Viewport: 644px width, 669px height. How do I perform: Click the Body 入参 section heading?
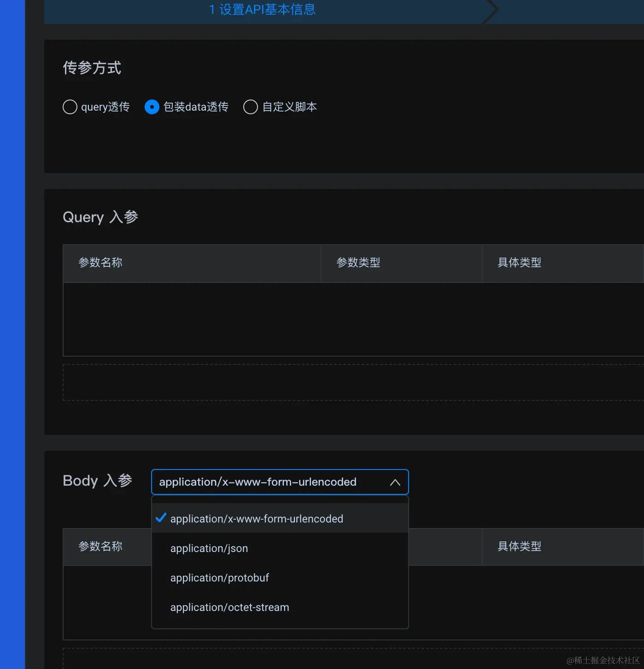[x=98, y=481]
